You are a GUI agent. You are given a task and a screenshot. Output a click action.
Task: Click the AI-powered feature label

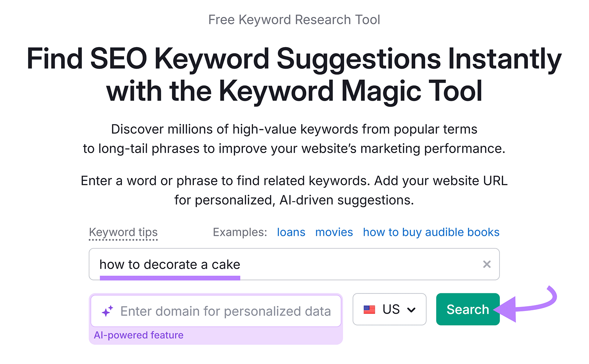139,335
